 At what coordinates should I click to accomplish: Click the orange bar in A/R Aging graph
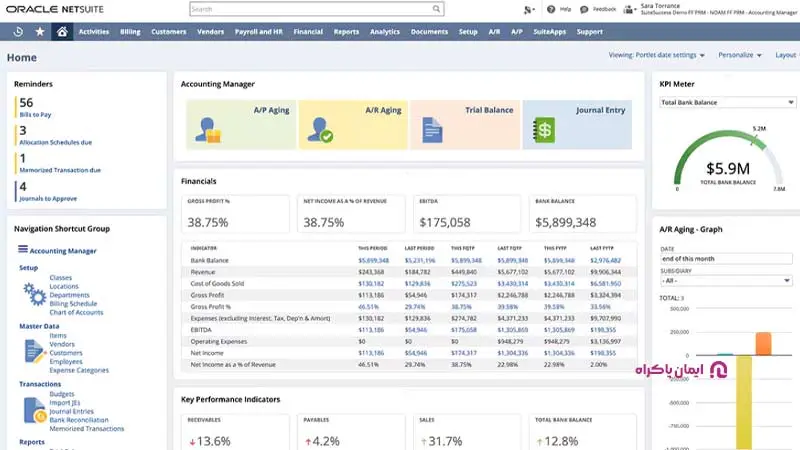763,343
